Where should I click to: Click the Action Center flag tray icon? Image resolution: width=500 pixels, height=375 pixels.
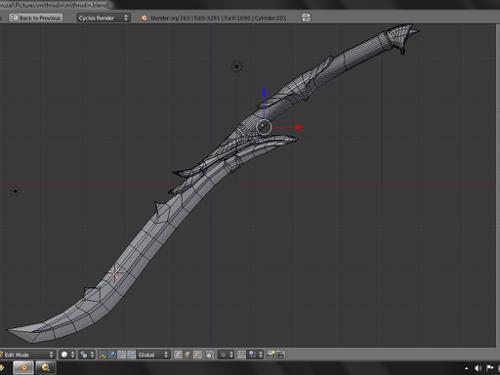coord(490,368)
